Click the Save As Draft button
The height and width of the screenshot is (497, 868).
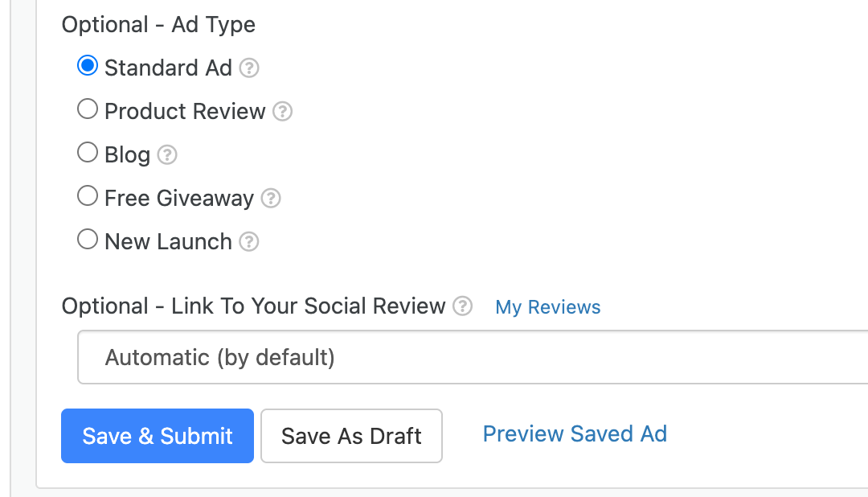(351, 436)
